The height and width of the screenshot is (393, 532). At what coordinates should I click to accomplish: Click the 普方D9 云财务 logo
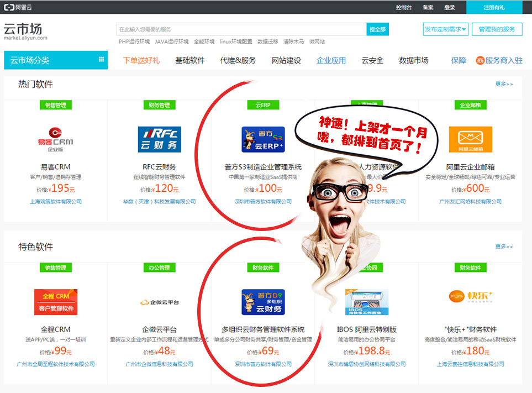coord(263,302)
